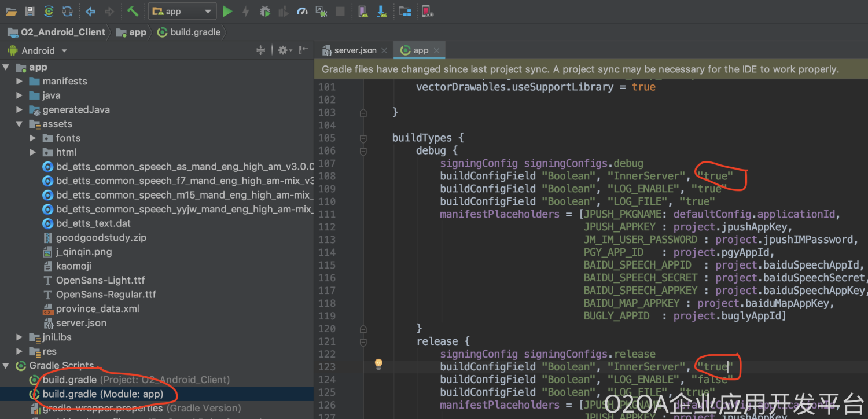The height and width of the screenshot is (419, 868).
Task: Collapse the assets folder
Action: click(20, 124)
